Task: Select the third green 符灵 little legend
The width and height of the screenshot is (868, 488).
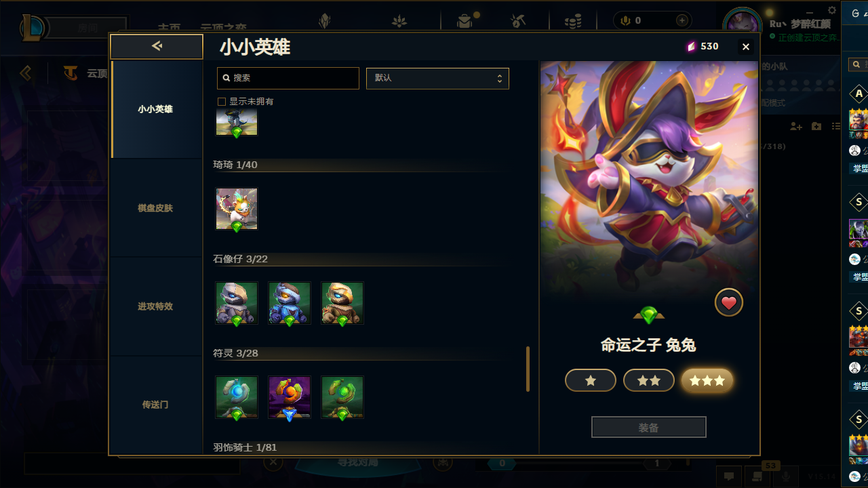Action: (x=342, y=397)
